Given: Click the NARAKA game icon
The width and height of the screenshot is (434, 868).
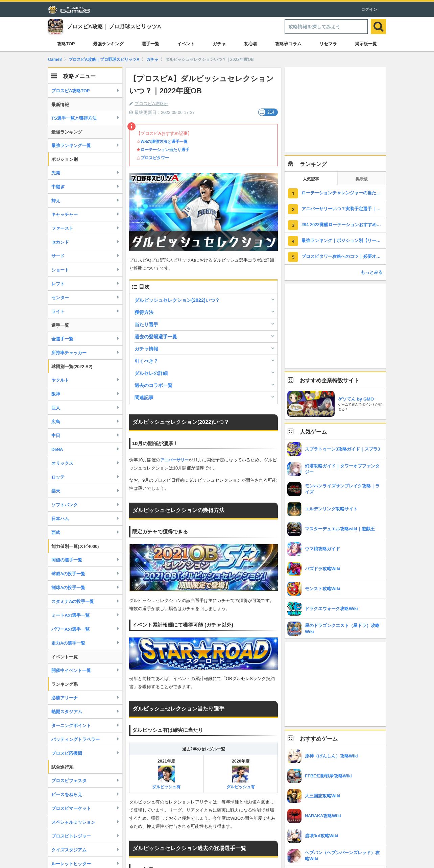Looking at the screenshot, I should click(294, 816).
